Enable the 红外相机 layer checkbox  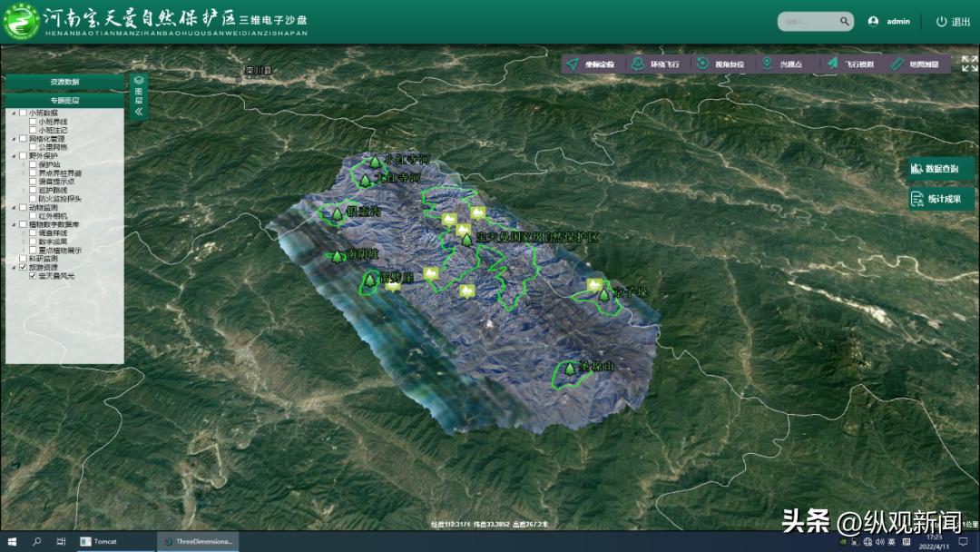(x=34, y=216)
